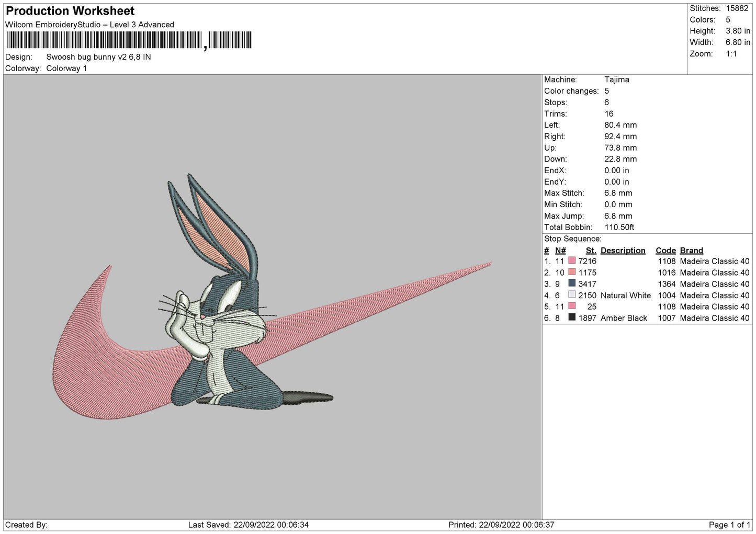Click the Page 1 of 1 footer text

(x=729, y=525)
